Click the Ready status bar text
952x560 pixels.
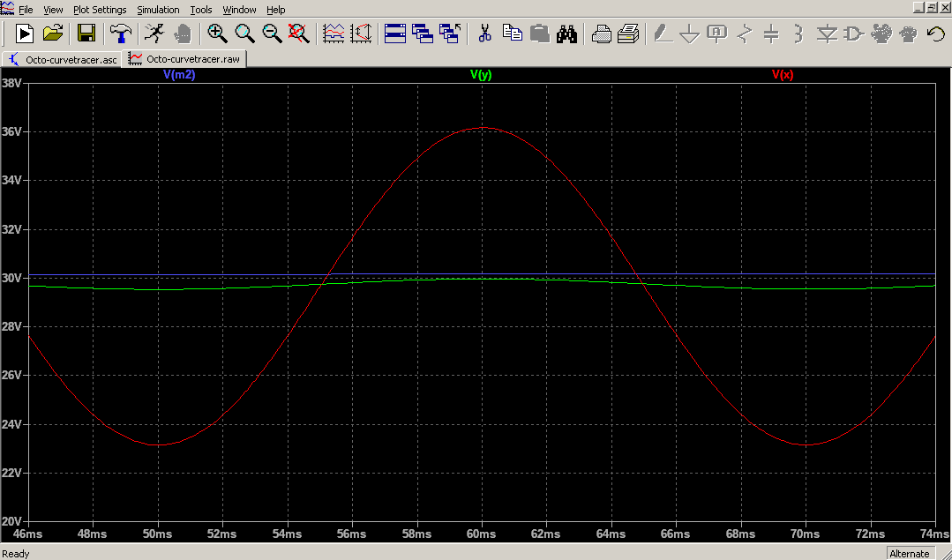click(16, 553)
